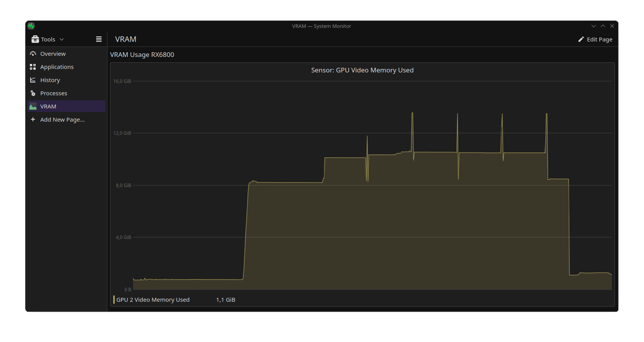Click the Sensor: GPU Video Memory Used title
This screenshot has width=644, height=342.
tap(362, 70)
